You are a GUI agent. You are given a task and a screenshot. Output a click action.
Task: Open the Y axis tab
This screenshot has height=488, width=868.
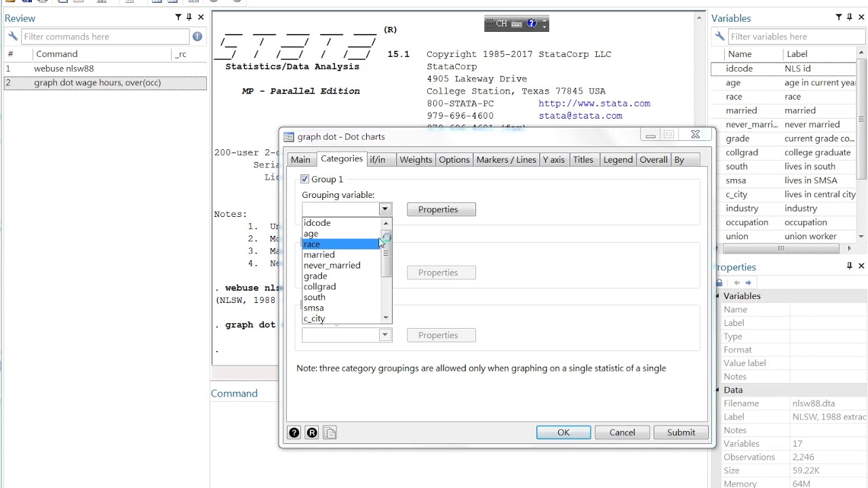(554, 160)
